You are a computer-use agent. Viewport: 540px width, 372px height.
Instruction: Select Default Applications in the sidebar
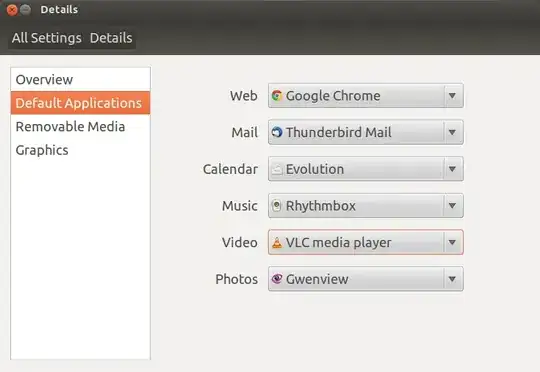coord(80,103)
